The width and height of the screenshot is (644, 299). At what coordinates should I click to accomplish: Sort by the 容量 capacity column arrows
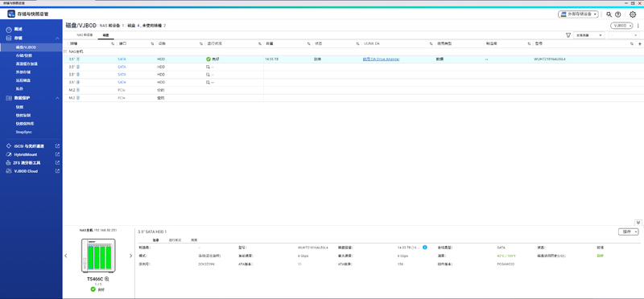pos(309,43)
